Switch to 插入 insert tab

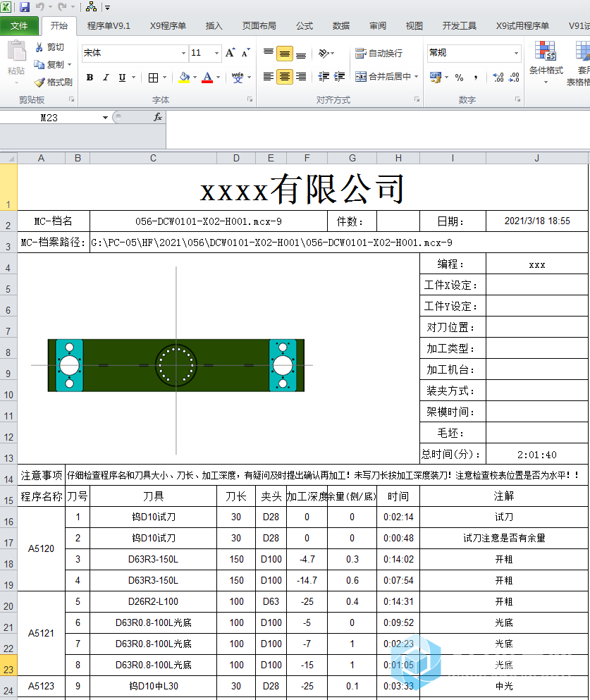click(214, 26)
